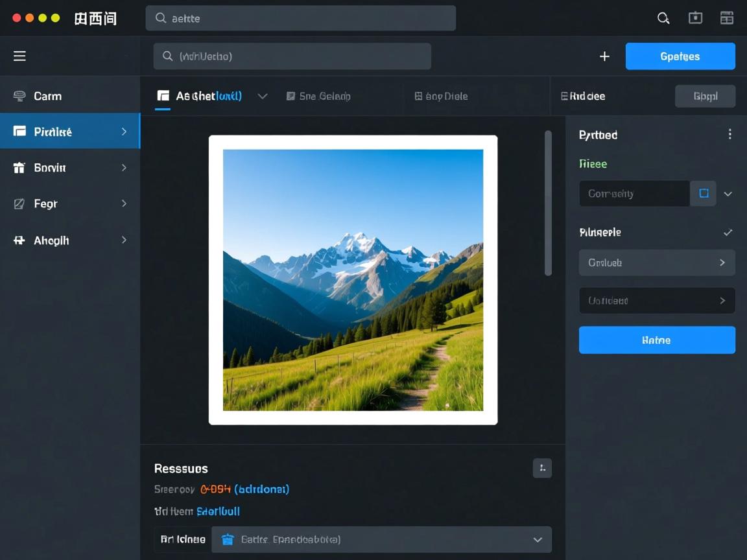The width and height of the screenshot is (747, 560).
Task: Open the bottom Earlte combo box dropdown
Action: click(x=537, y=539)
